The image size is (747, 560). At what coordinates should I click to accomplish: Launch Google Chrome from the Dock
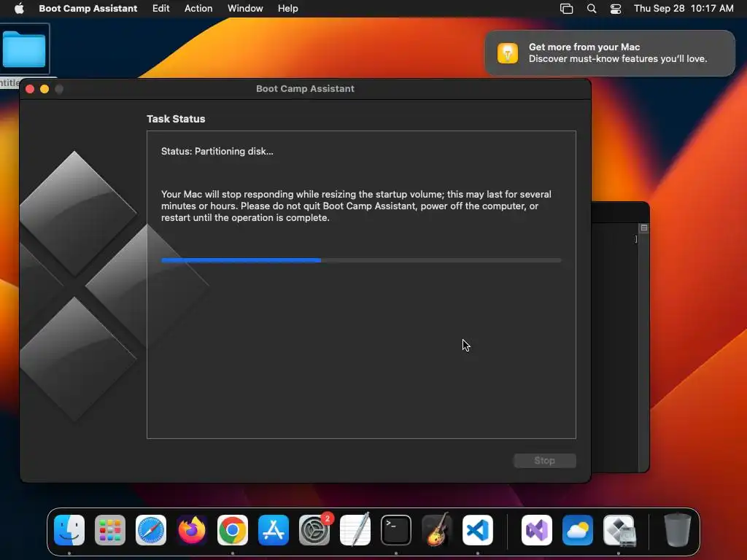tap(233, 530)
